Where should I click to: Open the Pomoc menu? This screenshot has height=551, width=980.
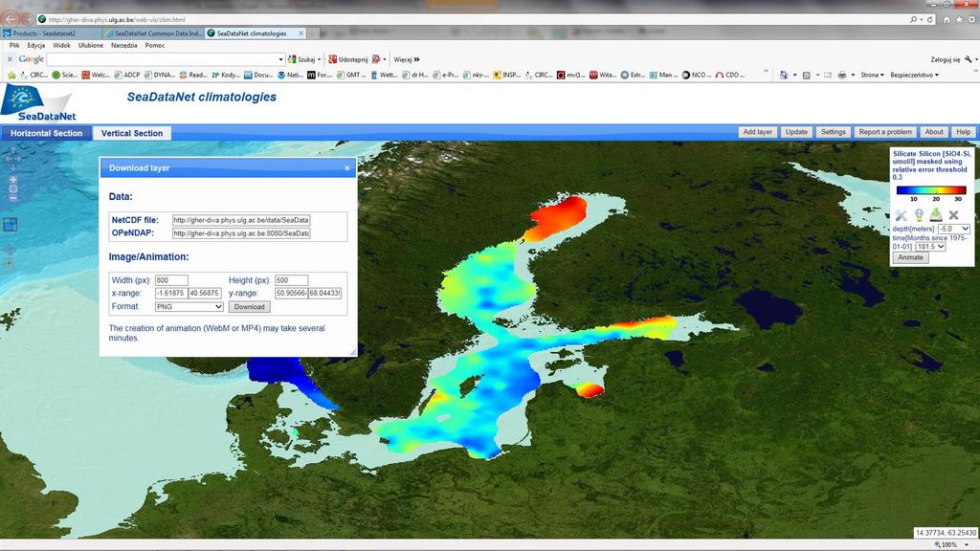(x=154, y=45)
